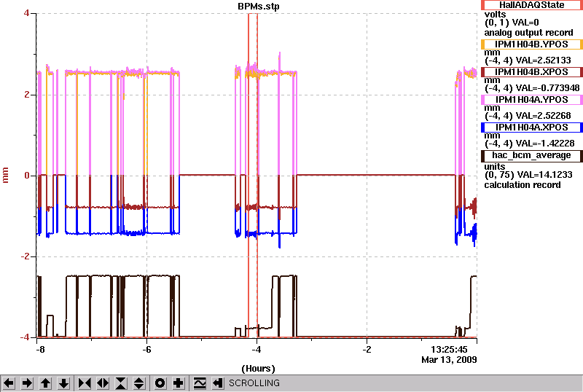
Task: Select the IPM1H04B.XPOS brown legend entry
Action: pos(532,72)
